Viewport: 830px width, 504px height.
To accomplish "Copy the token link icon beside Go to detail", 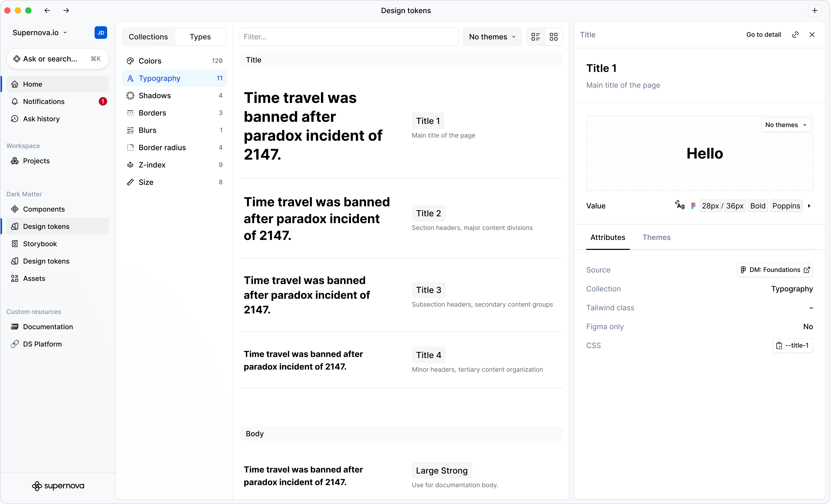I will (796, 34).
